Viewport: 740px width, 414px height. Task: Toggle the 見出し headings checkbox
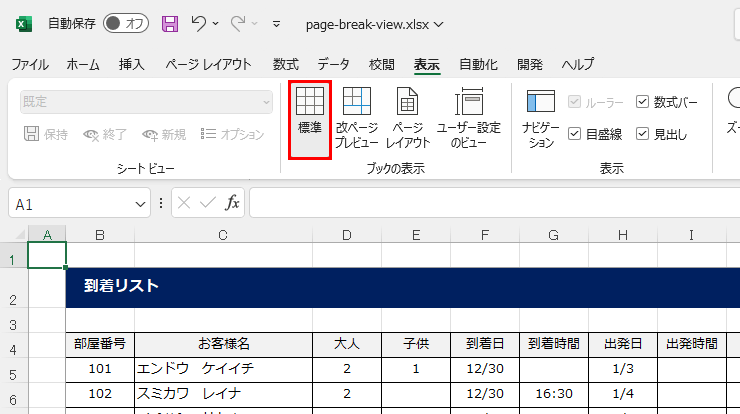pos(642,134)
